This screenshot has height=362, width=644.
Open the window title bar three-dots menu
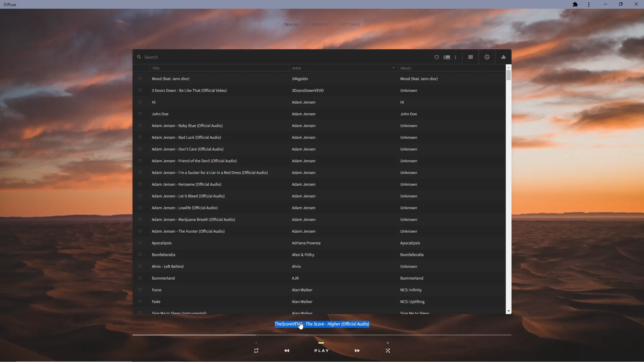(x=589, y=4)
